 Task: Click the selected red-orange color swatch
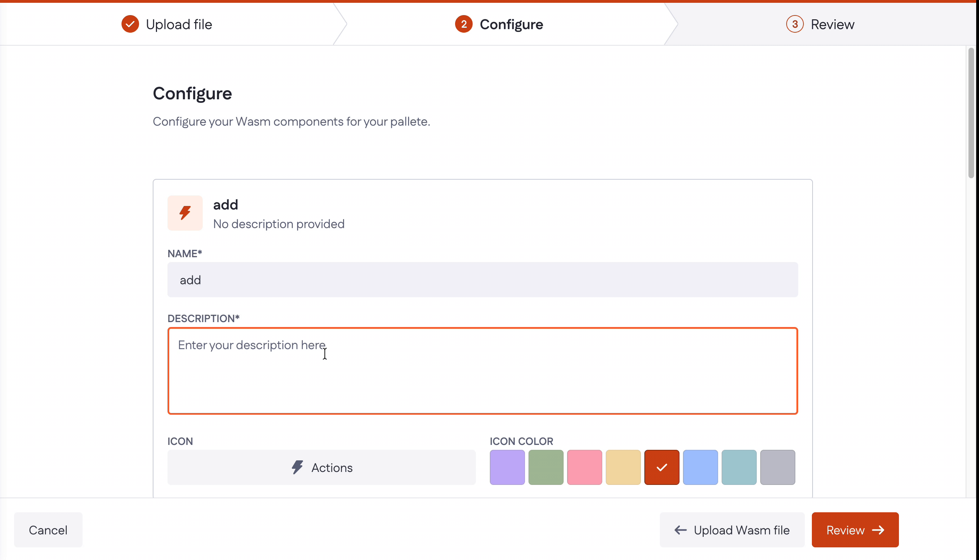point(662,467)
